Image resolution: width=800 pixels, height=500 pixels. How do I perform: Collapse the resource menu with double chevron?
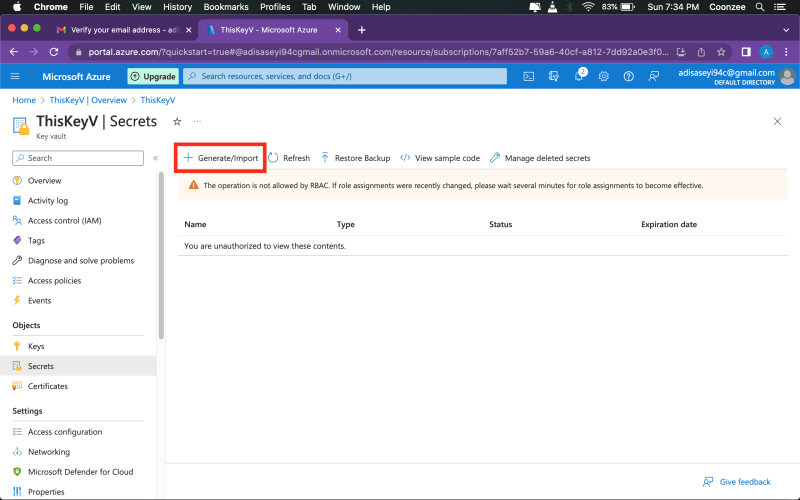point(156,158)
